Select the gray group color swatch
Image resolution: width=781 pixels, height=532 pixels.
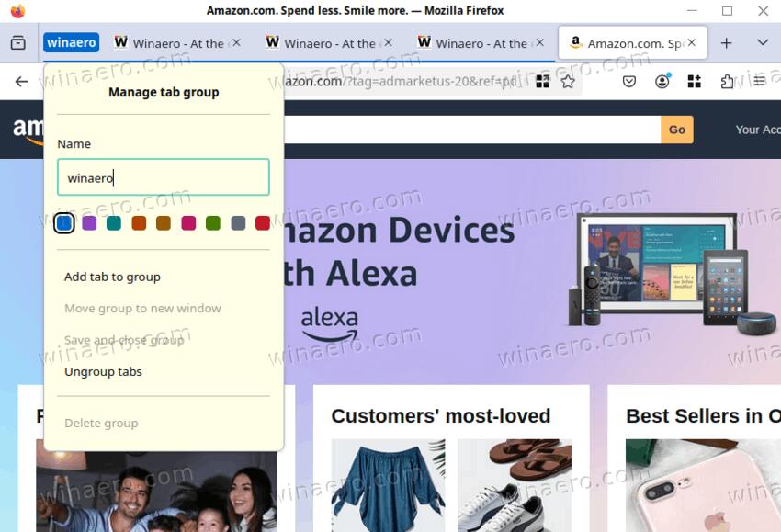click(238, 223)
